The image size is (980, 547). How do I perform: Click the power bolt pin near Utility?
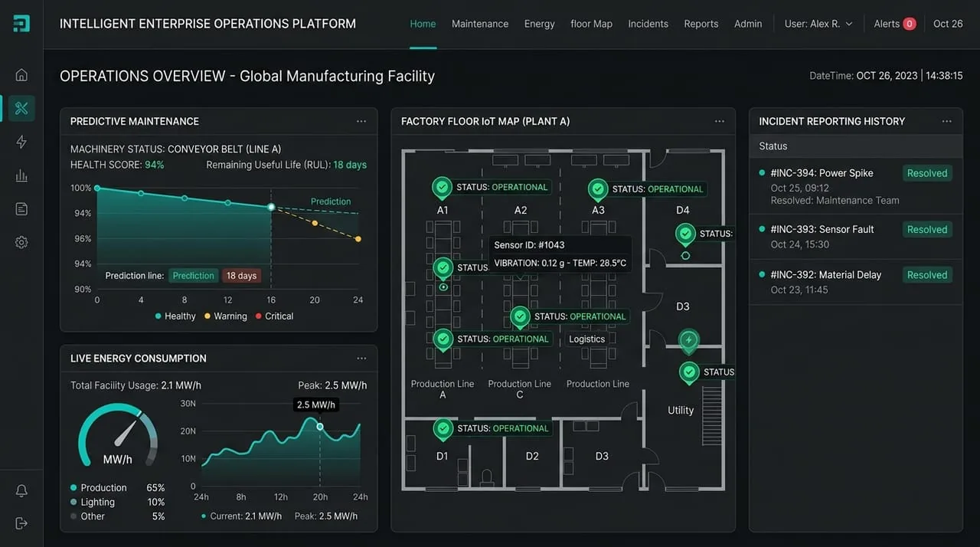tap(689, 341)
